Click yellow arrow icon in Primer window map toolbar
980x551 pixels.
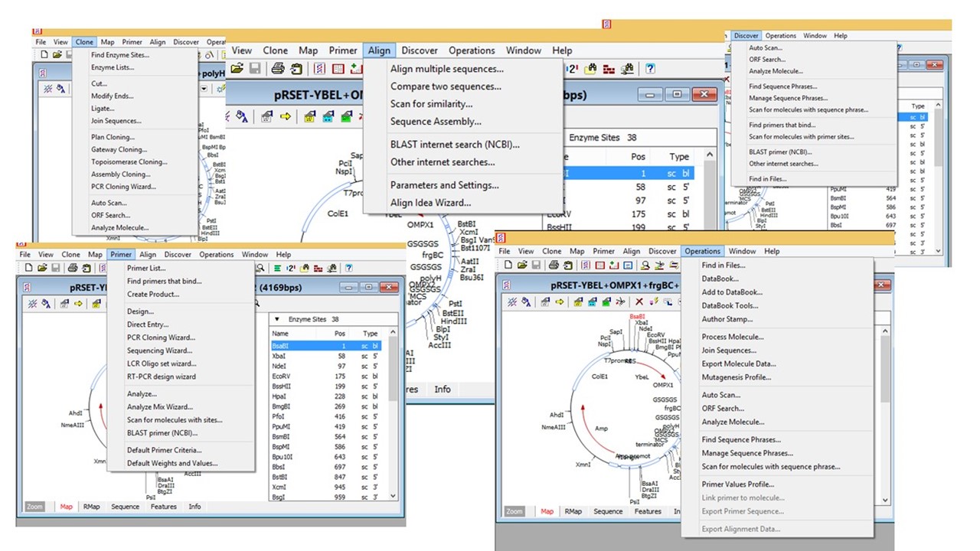[77, 304]
